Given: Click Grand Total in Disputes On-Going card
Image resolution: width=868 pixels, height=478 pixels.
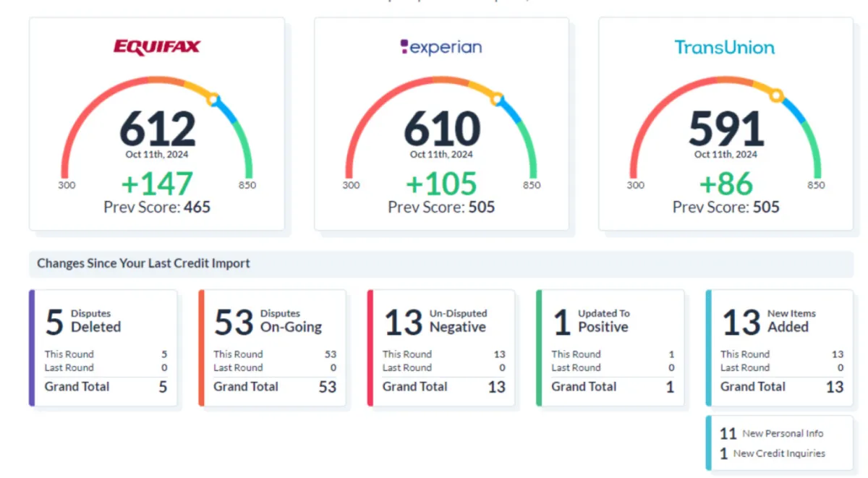Looking at the screenshot, I should (x=275, y=387).
